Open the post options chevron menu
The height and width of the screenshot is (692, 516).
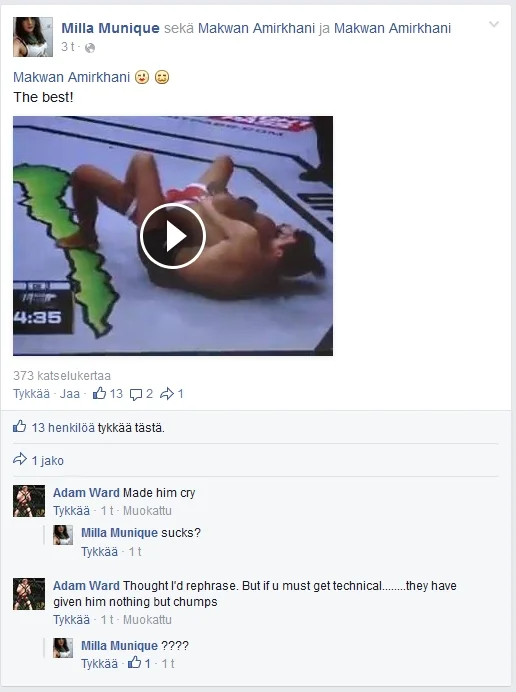(494, 25)
